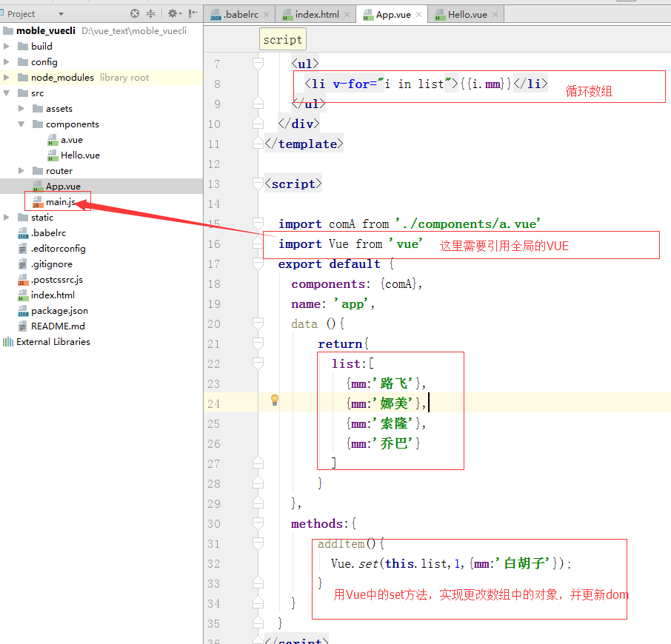Collapse the data function fold on line 20
Viewport: 671px width, 644px height.
point(258,323)
